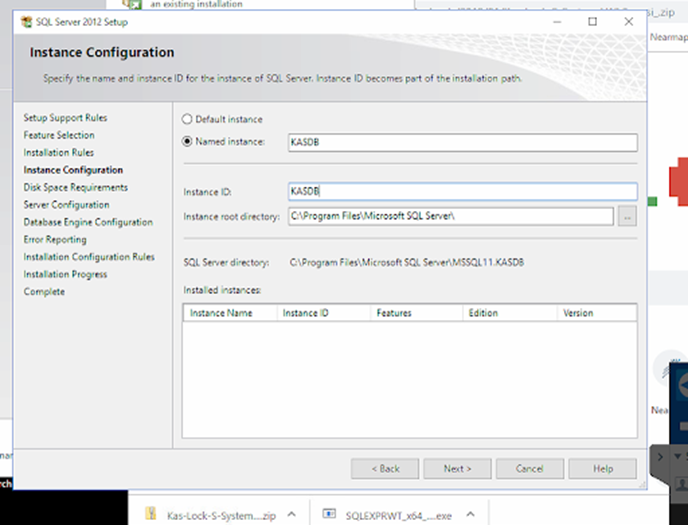Screen dimensions: 688x525
Task: Cancel the SQL Server setup
Action: point(530,469)
